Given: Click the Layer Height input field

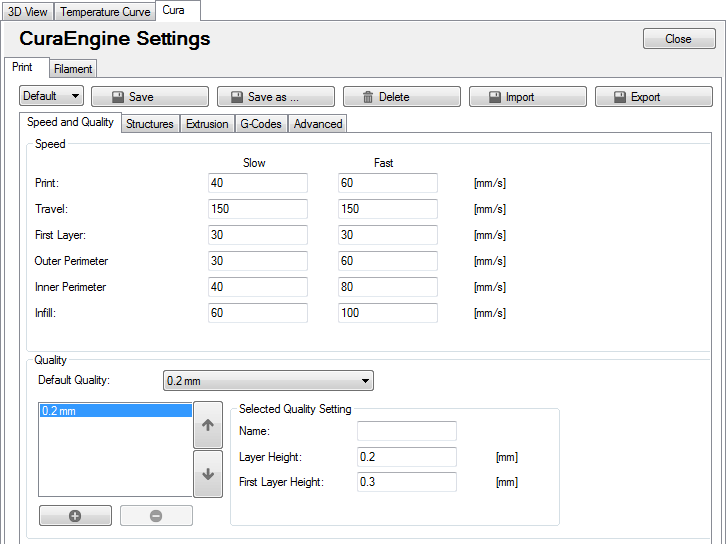Looking at the screenshot, I should click(406, 457).
